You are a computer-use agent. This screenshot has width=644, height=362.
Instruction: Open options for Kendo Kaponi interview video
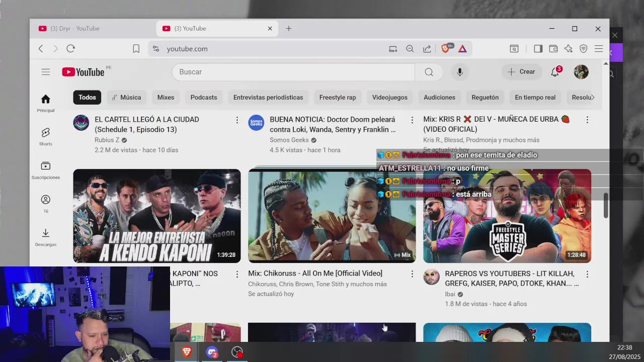point(237,274)
